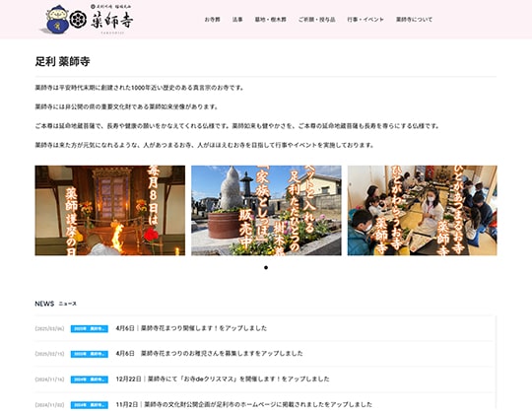The width and height of the screenshot is (532, 414).
Task: Click the 薬師寺 calligraphy logo text
Action: pos(111,21)
